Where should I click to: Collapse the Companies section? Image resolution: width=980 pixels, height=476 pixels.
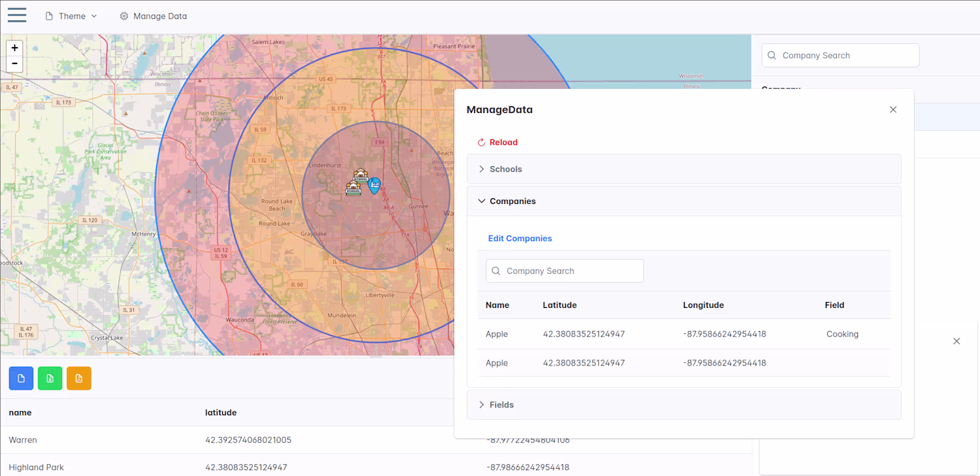512,201
